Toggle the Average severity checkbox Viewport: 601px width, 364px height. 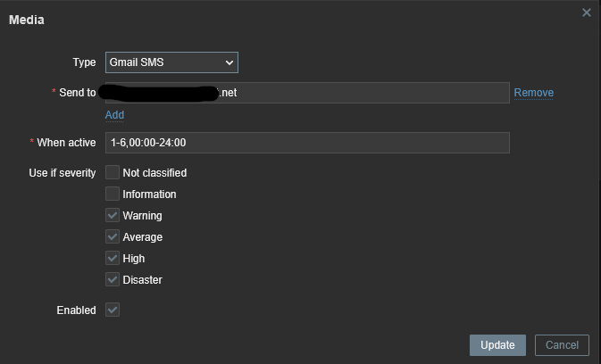113,236
